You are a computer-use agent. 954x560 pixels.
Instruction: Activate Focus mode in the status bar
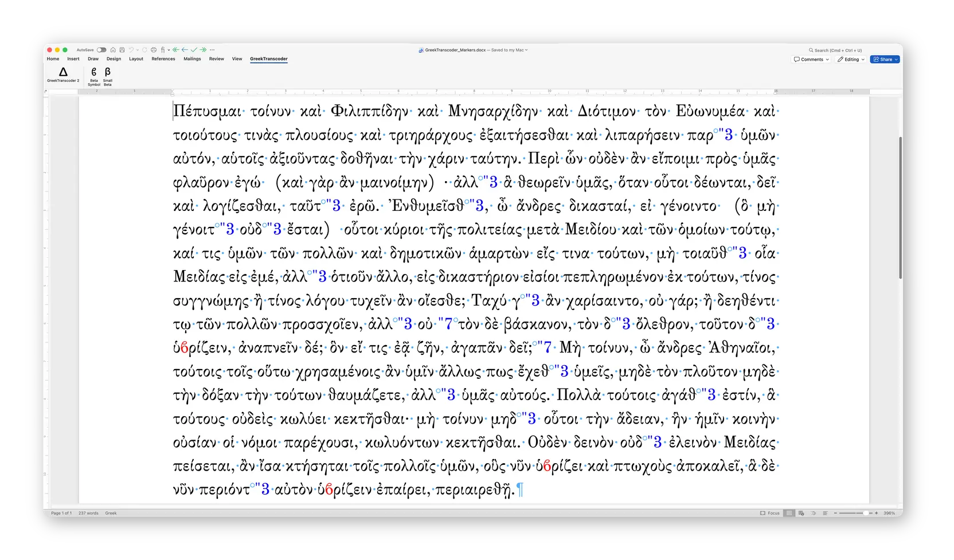click(771, 513)
